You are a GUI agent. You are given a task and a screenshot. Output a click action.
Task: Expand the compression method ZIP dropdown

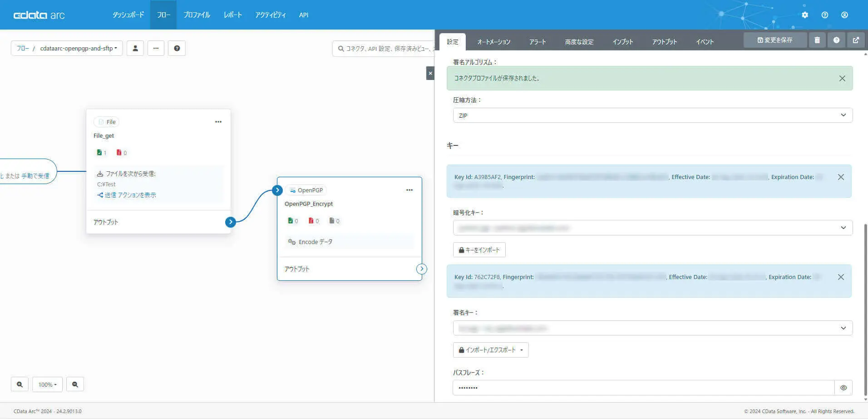[653, 115]
